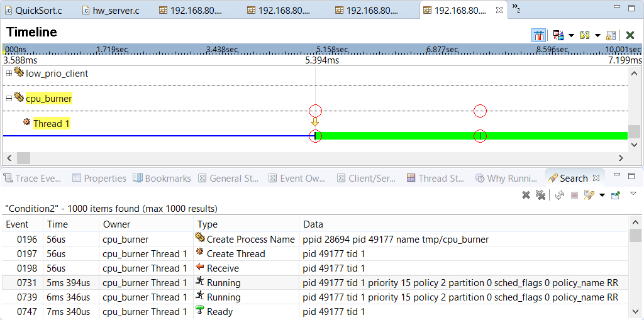The height and width of the screenshot is (320, 644).
Task: Pin the Search view
Action: (616, 196)
